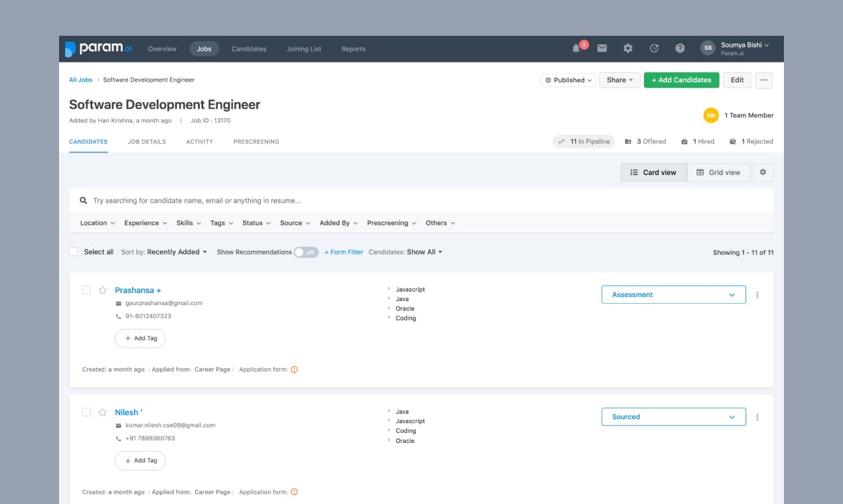Screen dimensions: 843x504
Task: Click Nilesh's application form warning icon
Action: [295, 492]
